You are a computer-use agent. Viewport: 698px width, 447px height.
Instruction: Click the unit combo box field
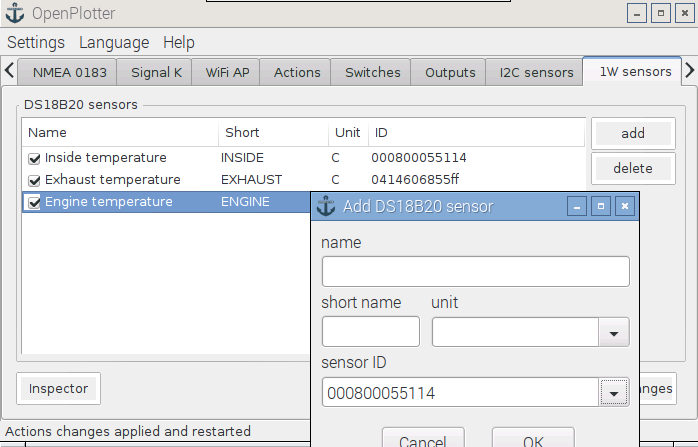(x=515, y=333)
